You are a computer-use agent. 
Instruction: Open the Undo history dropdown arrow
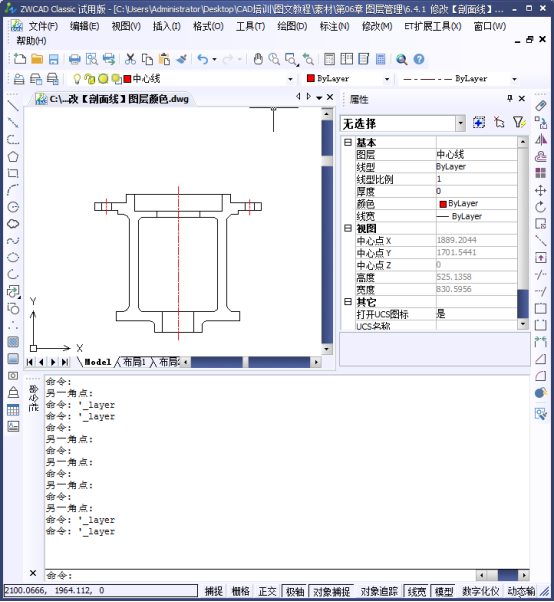pyautogui.click(x=214, y=59)
